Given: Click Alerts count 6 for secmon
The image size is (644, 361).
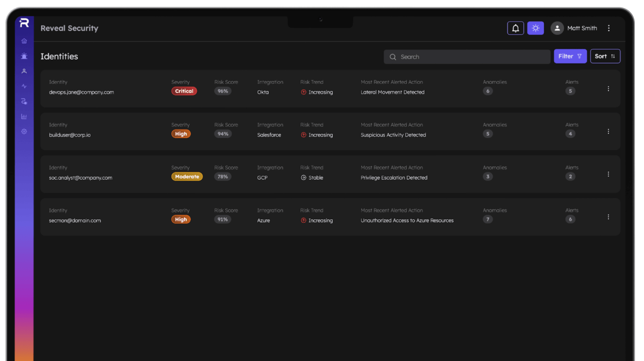Looking at the screenshot, I should click(x=570, y=220).
